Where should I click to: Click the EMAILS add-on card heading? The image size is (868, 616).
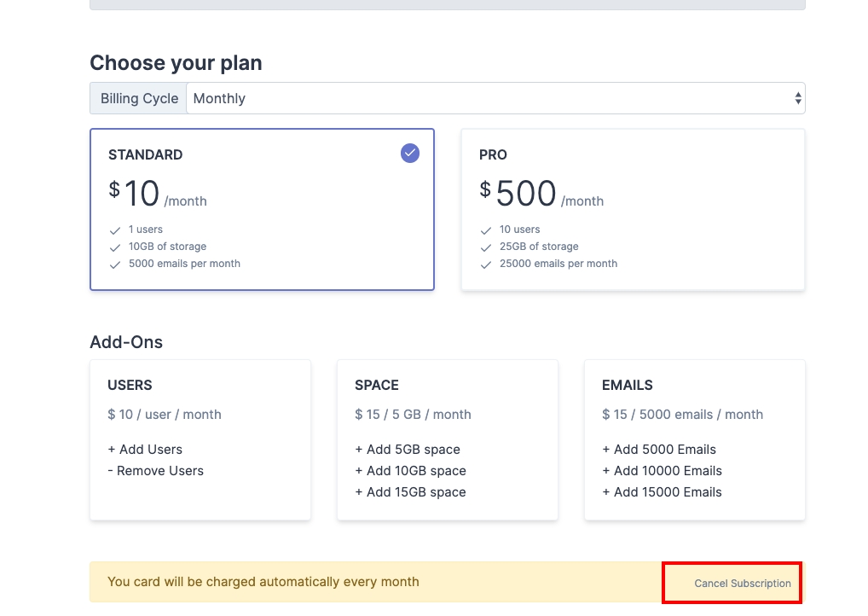pos(628,386)
